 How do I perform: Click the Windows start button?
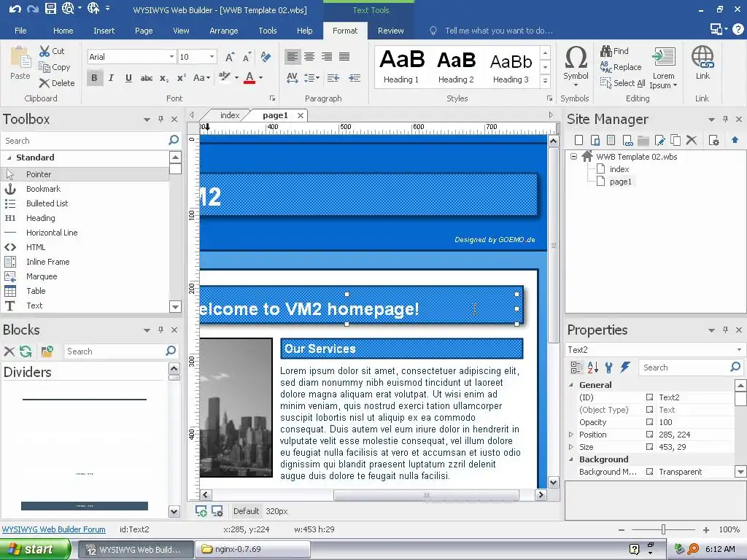coord(35,549)
